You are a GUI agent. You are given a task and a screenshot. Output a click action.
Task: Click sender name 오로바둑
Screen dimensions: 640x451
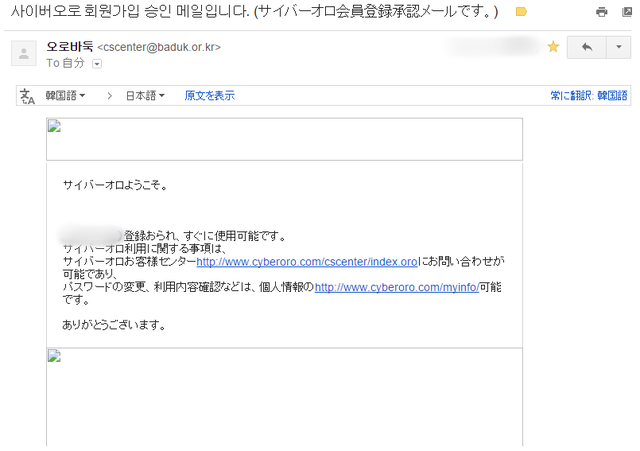[x=70, y=47]
